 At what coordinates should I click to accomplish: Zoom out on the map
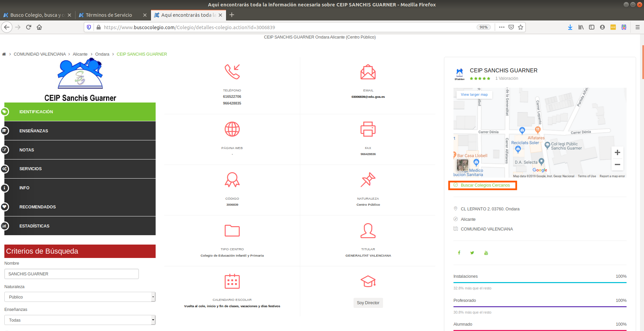[x=617, y=164]
